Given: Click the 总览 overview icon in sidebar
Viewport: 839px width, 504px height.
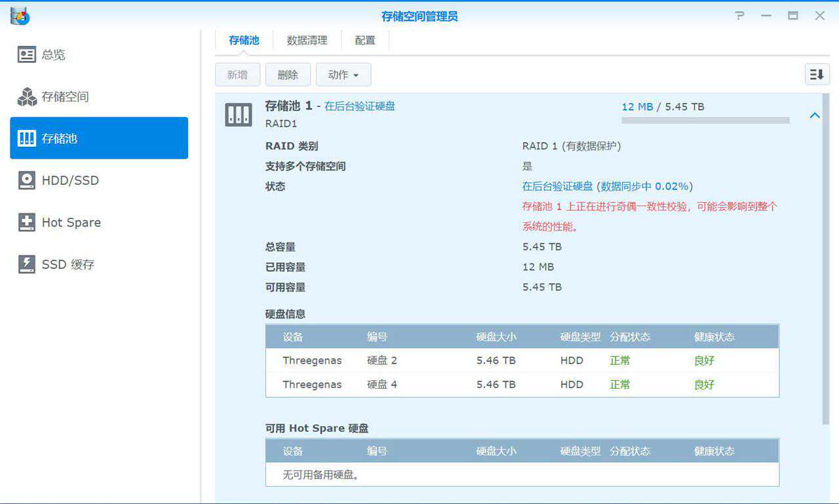Looking at the screenshot, I should pyautogui.click(x=27, y=55).
